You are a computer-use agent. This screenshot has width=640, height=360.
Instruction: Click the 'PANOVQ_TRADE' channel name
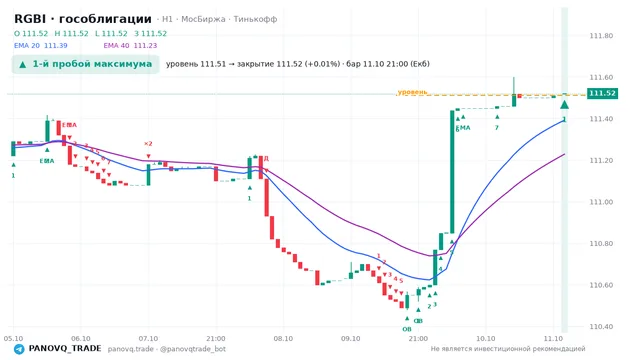[65, 349]
